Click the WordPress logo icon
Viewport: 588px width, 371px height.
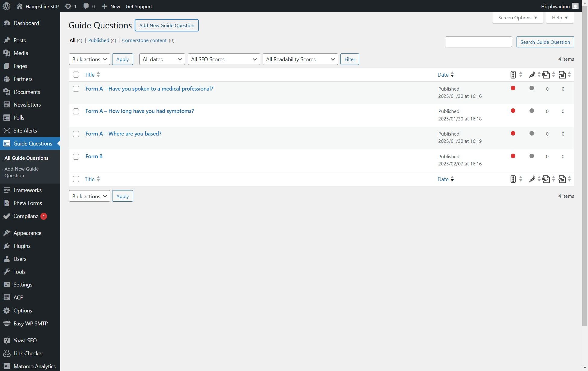tap(6, 6)
